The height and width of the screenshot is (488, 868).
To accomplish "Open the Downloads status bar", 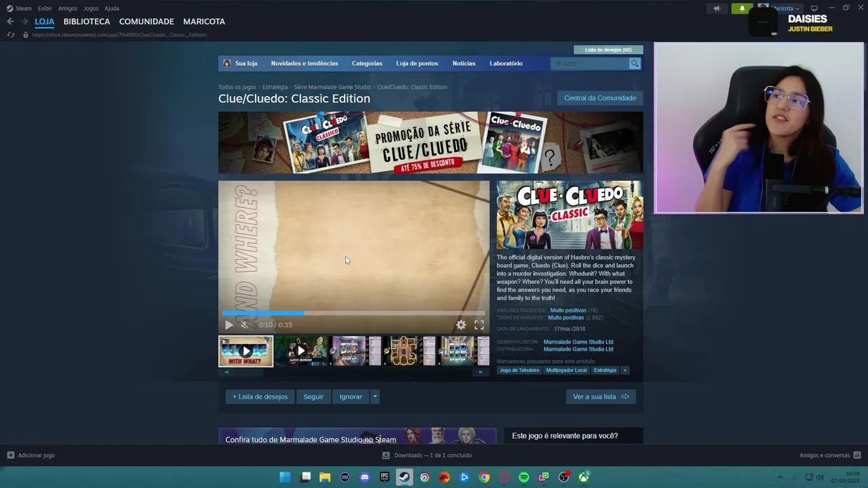I will [427, 455].
